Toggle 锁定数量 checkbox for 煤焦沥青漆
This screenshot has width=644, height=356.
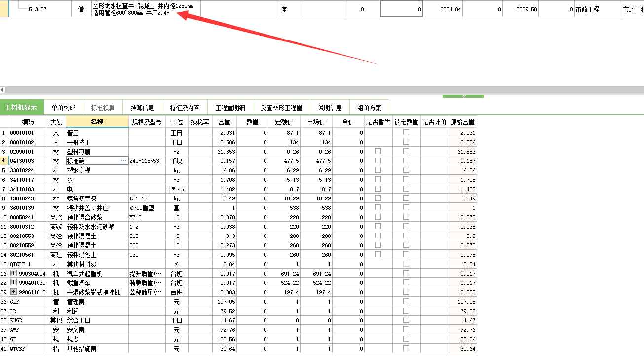[406, 198]
